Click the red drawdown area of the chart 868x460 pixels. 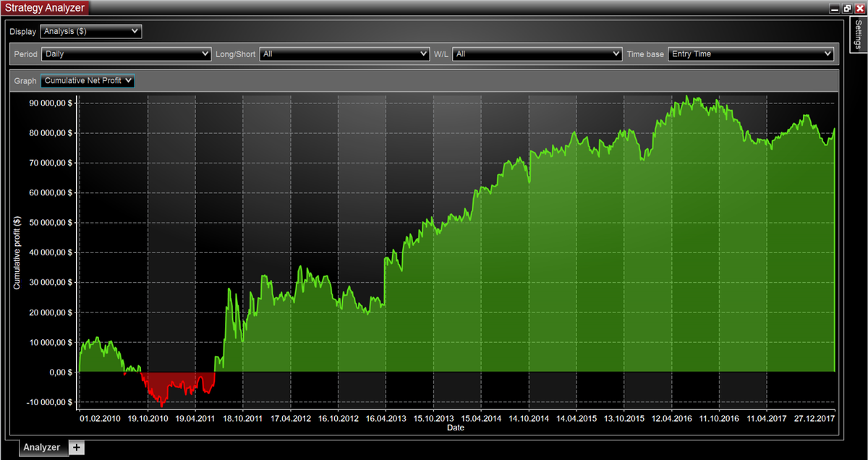(x=177, y=383)
